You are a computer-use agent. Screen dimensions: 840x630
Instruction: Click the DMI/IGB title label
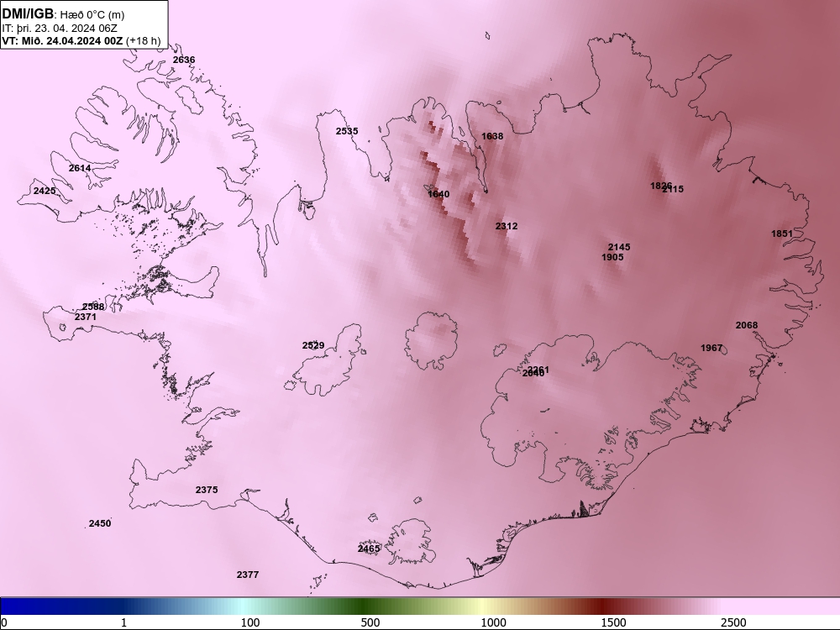pos(28,14)
